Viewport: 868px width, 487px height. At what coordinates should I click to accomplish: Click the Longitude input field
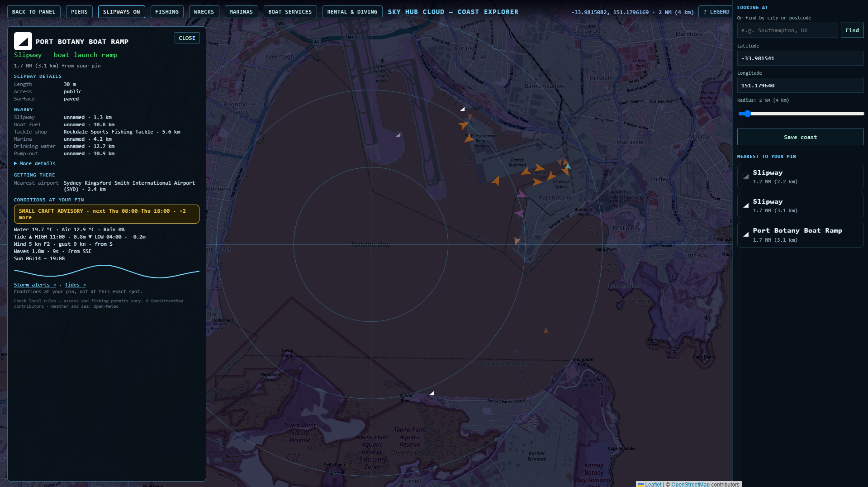pyautogui.click(x=800, y=86)
